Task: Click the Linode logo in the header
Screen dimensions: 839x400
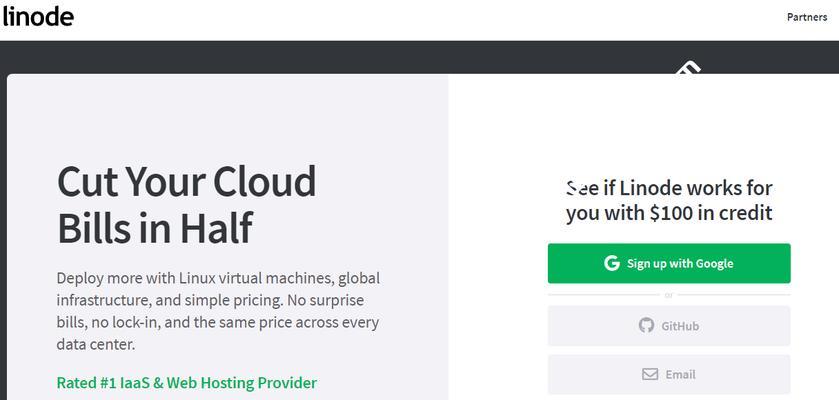Action: [x=37, y=17]
